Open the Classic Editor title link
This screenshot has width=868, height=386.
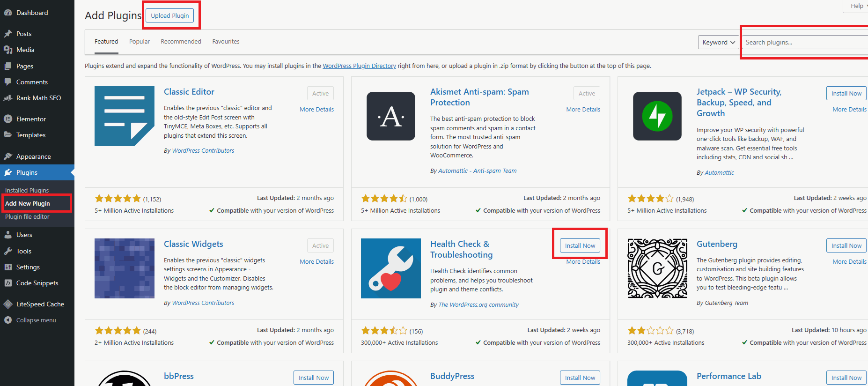pyautogui.click(x=189, y=92)
